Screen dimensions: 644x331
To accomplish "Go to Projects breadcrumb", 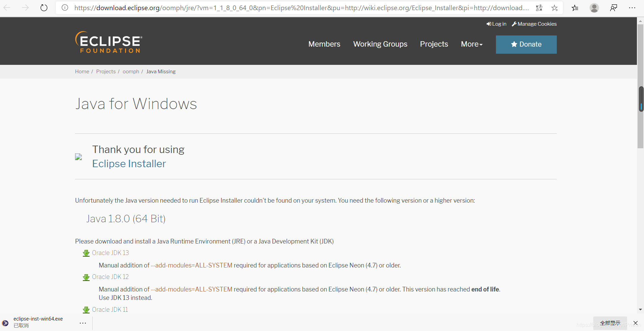I will tap(106, 72).
